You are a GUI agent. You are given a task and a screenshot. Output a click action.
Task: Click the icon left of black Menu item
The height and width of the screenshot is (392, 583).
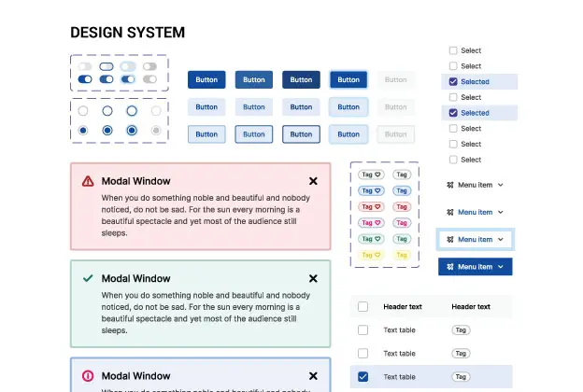tap(450, 185)
